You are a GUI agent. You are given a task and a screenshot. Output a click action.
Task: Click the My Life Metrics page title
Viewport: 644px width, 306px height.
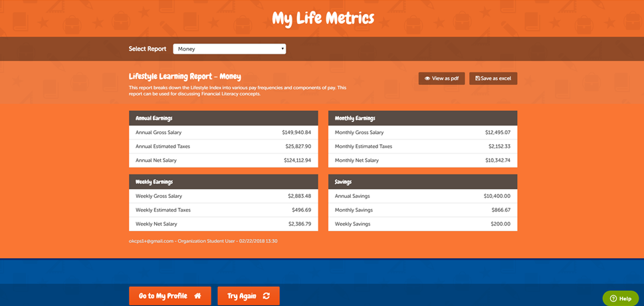pyautogui.click(x=322, y=18)
